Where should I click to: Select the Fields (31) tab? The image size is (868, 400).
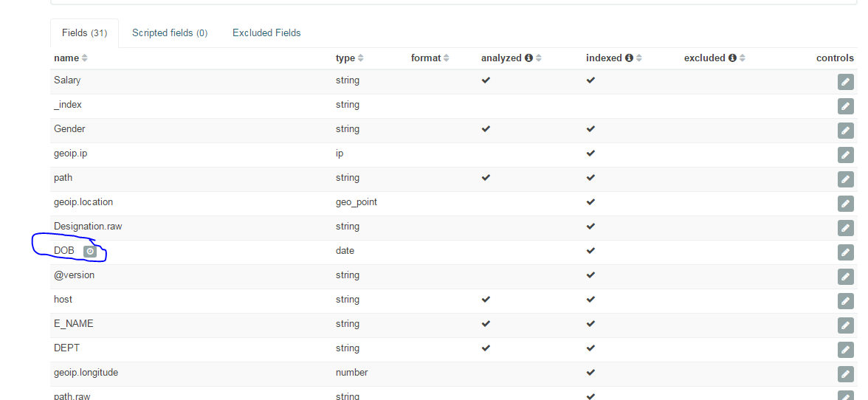pyautogui.click(x=84, y=33)
